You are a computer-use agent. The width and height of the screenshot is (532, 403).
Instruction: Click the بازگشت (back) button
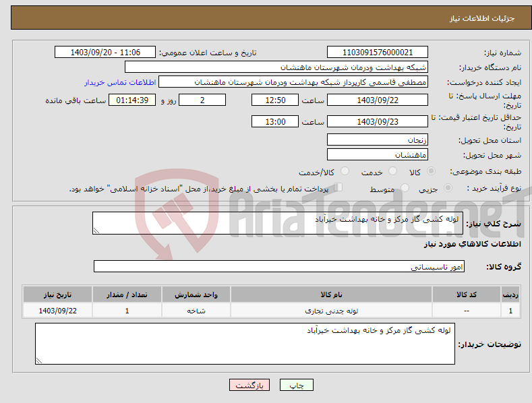[x=249, y=385]
